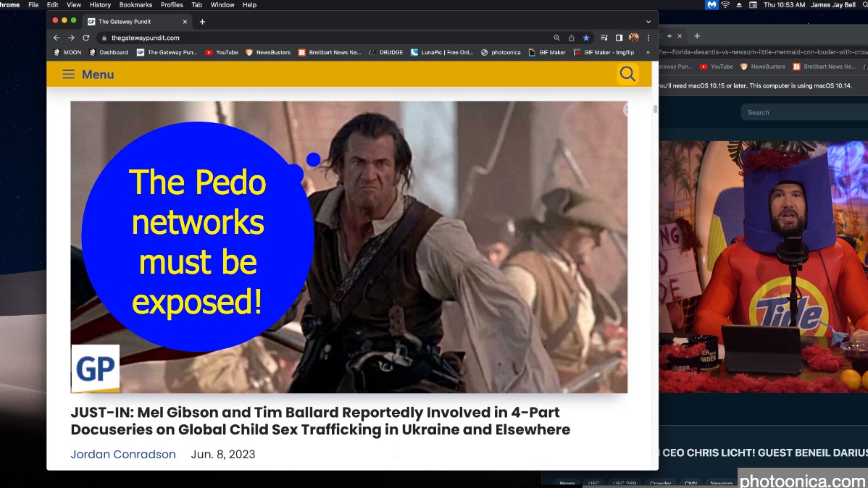Close The Gateway Pundit tab
Screen dimensions: 868x488
(x=185, y=22)
